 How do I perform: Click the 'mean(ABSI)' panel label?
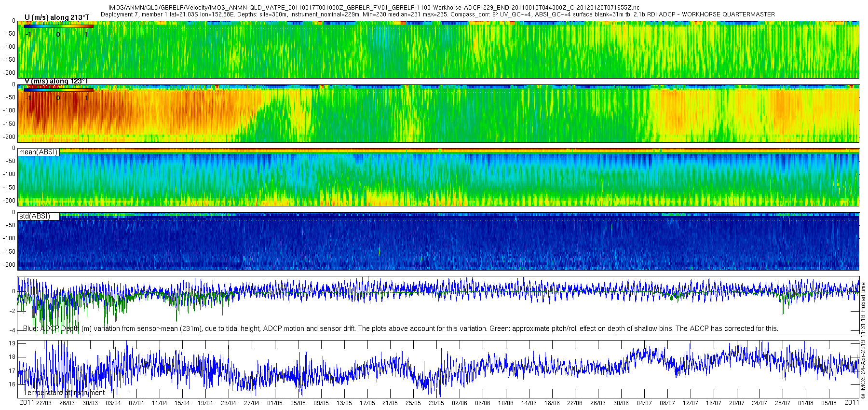(38, 152)
